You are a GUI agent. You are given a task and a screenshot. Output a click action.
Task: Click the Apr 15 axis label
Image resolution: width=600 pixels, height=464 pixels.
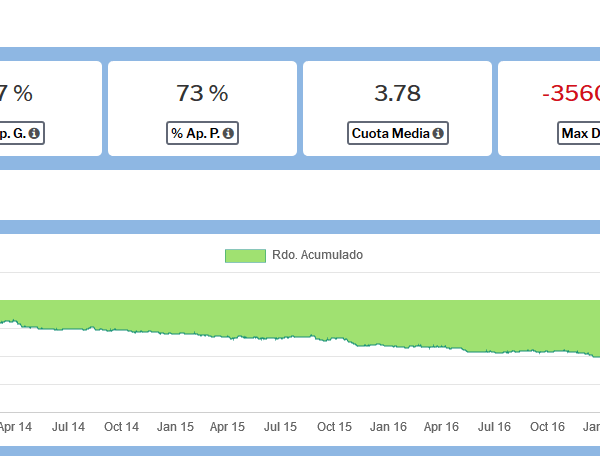[x=227, y=427]
